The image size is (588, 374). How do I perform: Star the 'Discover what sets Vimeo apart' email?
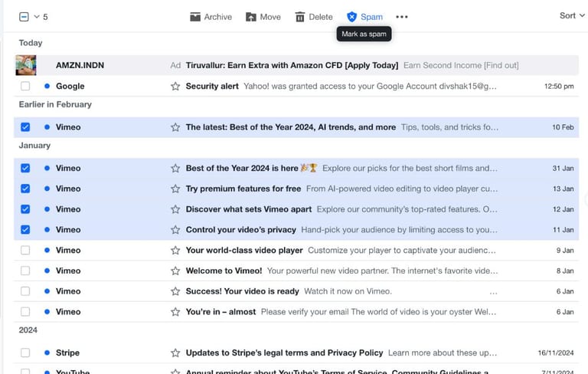(175, 209)
